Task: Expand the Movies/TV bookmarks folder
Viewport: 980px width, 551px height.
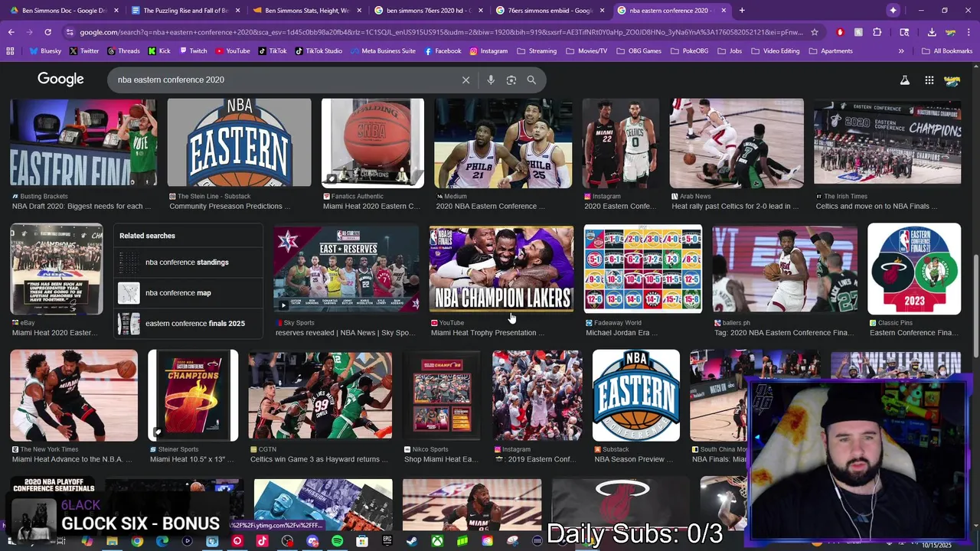Action: pyautogui.click(x=586, y=51)
